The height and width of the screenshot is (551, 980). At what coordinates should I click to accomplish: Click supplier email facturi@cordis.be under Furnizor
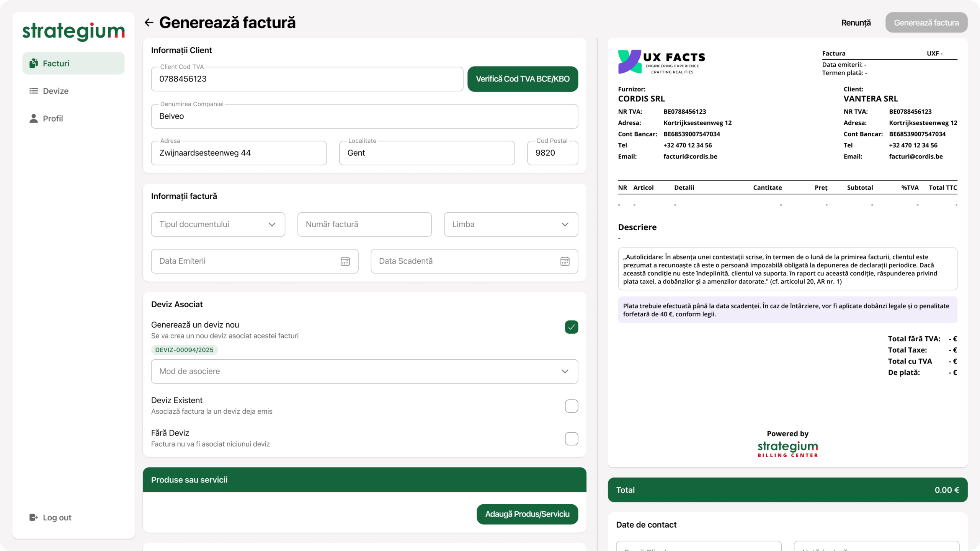(x=690, y=156)
